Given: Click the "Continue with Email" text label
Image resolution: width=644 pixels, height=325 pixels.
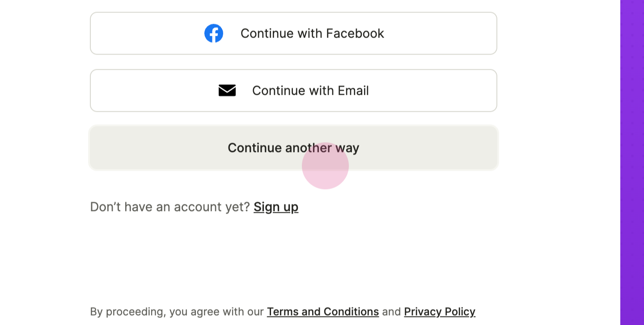Looking at the screenshot, I should pyautogui.click(x=310, y=91).
